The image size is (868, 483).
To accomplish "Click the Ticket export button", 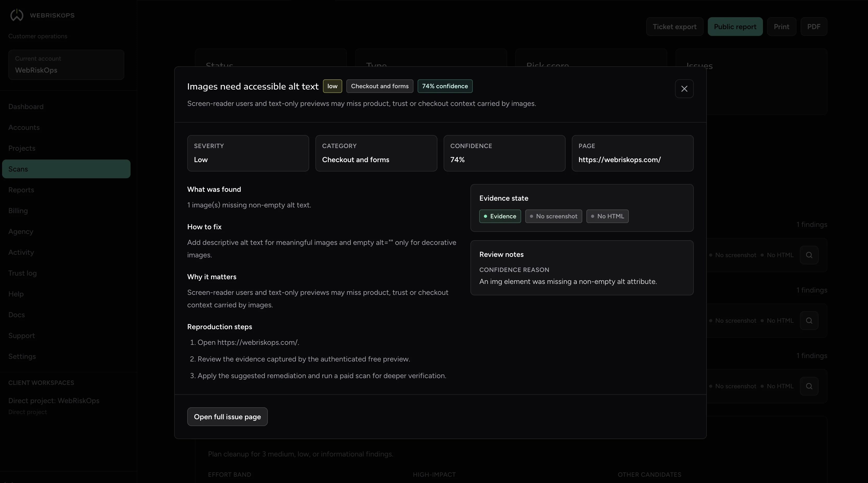I will click(675, 27).
